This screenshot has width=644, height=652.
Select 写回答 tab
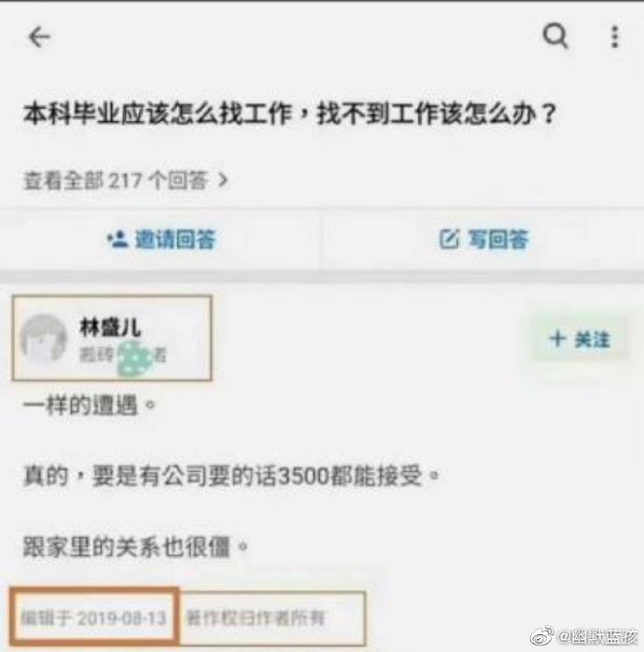pyautogui.click(x=483, y=240)
